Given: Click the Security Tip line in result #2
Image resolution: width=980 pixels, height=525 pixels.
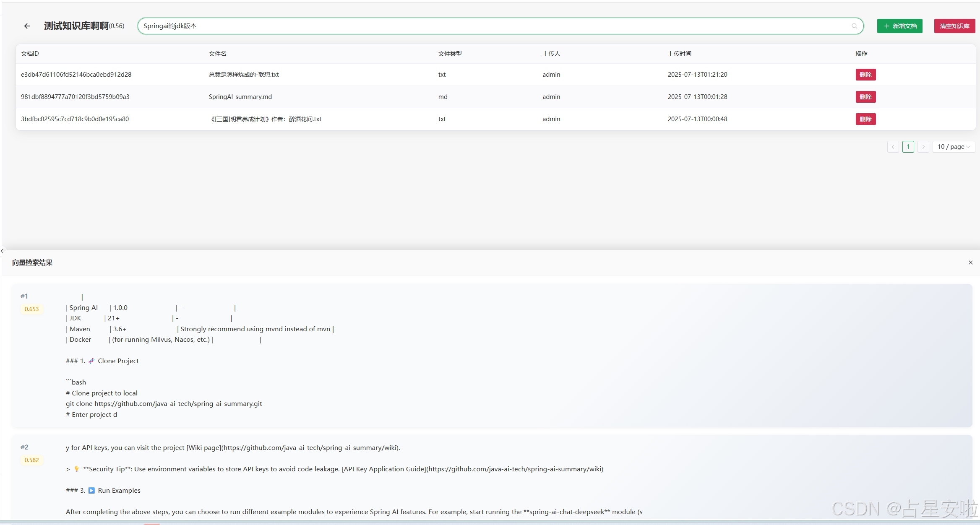Looking at the screenshot, I should (x=335, y=469).
